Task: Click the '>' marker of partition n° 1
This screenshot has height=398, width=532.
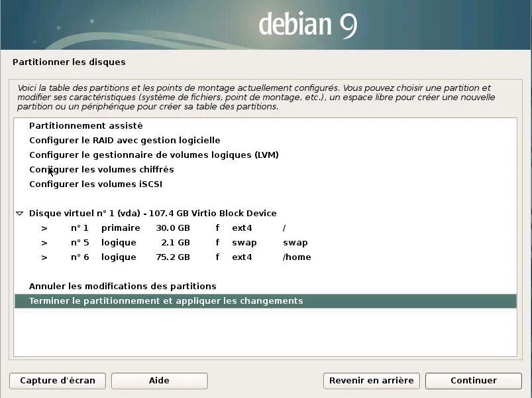Action: coord(44,228)
